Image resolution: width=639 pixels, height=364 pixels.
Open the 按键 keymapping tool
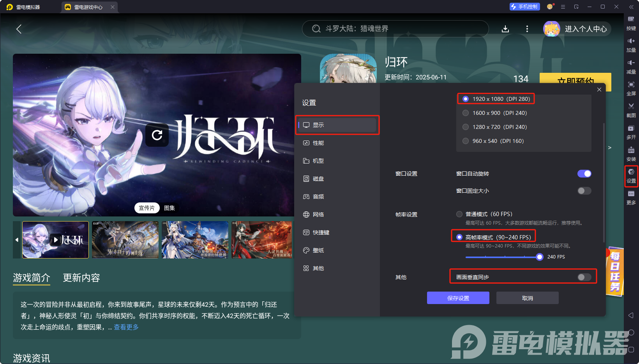(631, 23)
